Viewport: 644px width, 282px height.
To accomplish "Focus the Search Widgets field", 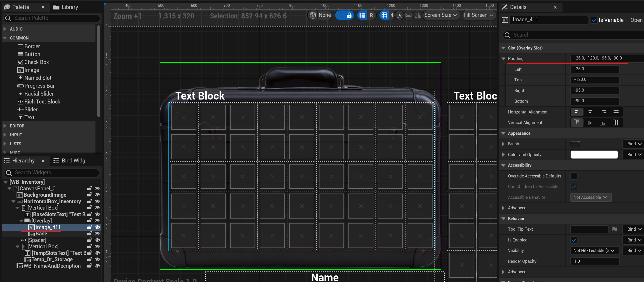I will (52, 172).
